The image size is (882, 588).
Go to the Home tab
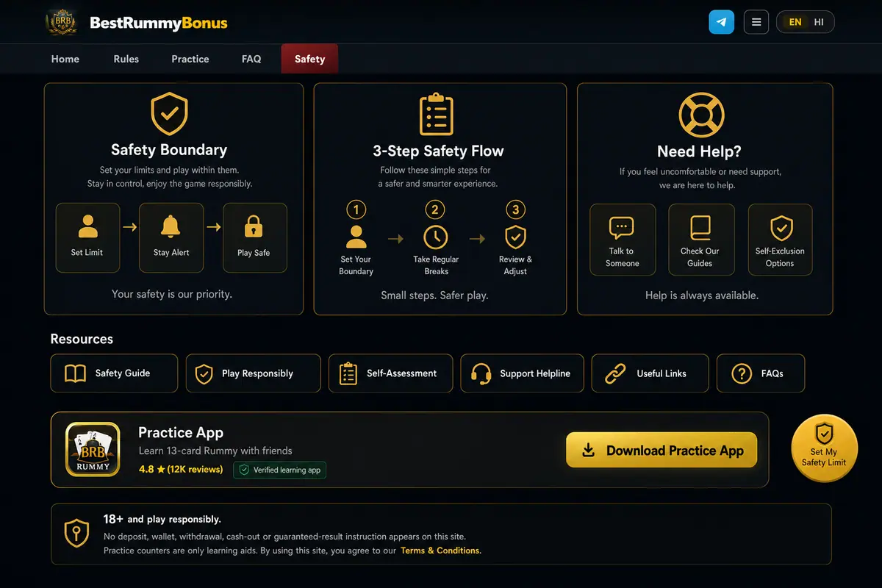[x=65, y=59]
